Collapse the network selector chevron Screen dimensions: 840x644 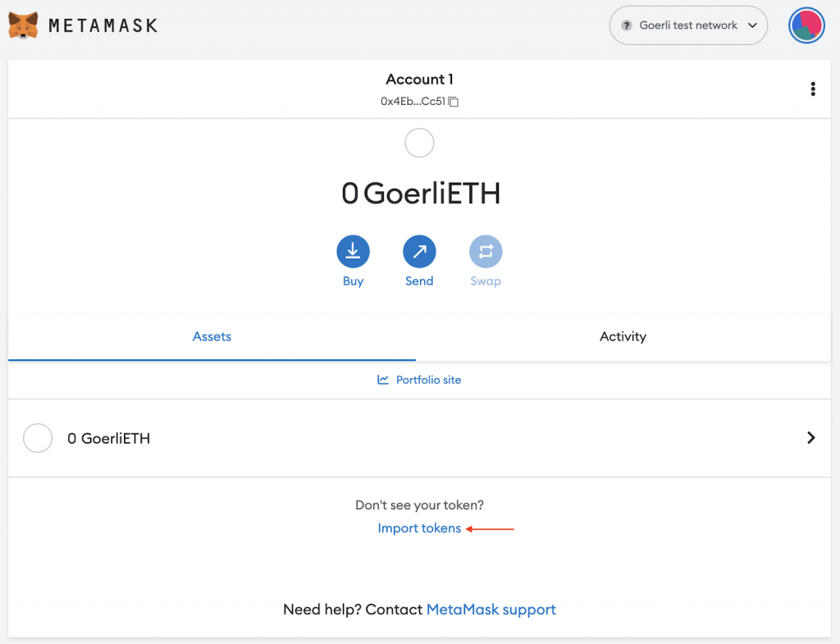(x=753, y=25)
